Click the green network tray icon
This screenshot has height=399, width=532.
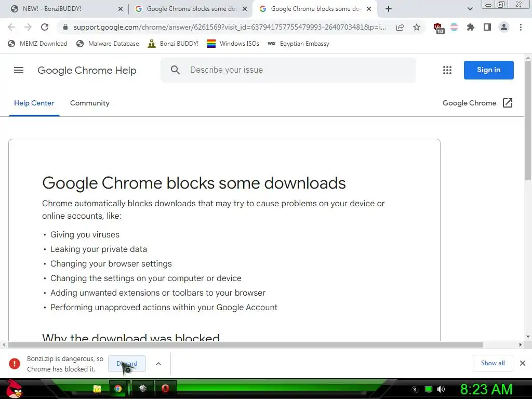tap(429, 389)
